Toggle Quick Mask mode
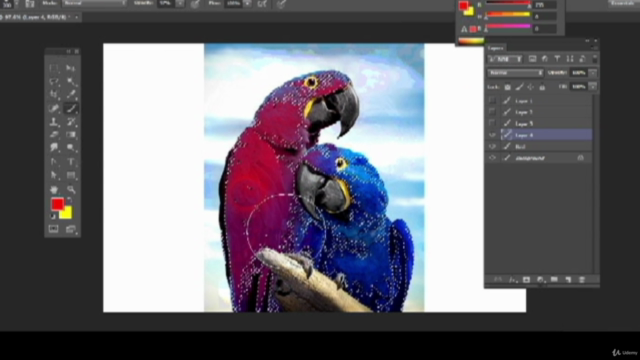 pyautogui.click(x=53, y=229)
